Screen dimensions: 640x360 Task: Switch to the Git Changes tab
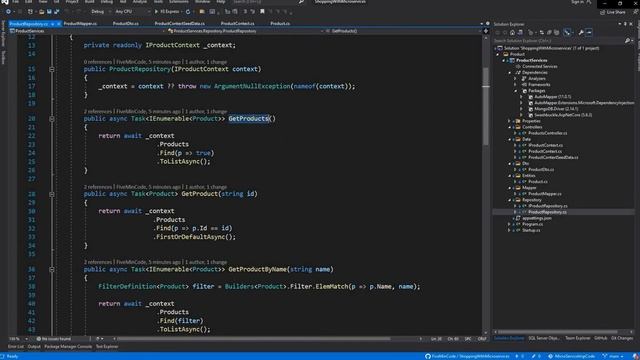(622, 338)
